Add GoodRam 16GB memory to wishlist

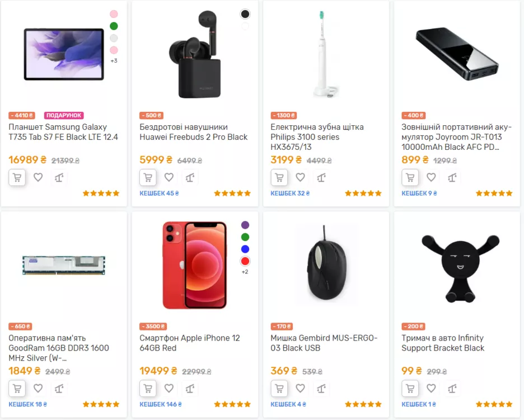pos(38,388)
